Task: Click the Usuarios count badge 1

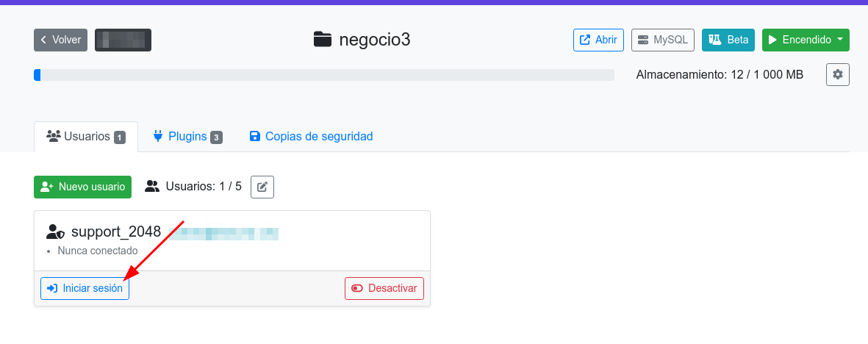Action: 120,137
